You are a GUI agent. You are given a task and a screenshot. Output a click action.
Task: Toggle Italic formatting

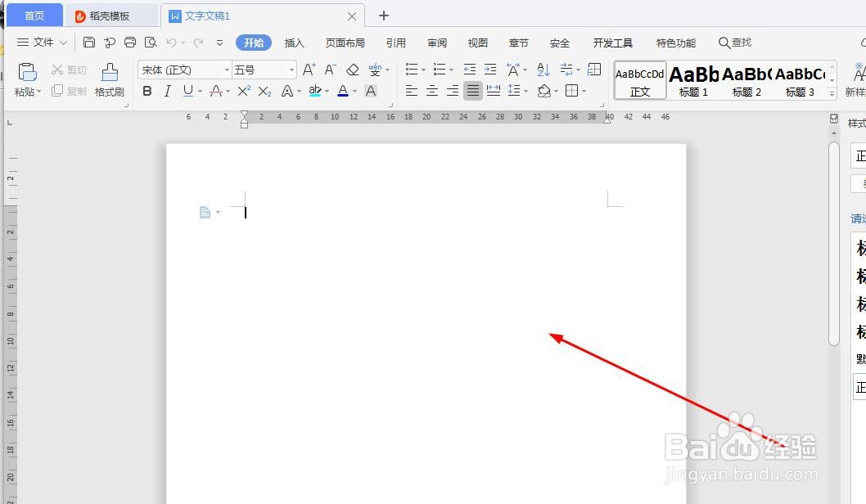tap(167, 91)
